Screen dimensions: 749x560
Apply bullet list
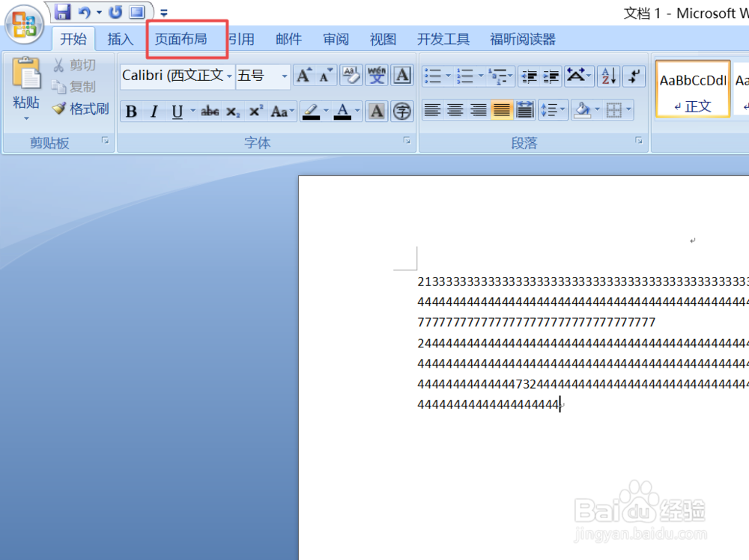point(433,76)
